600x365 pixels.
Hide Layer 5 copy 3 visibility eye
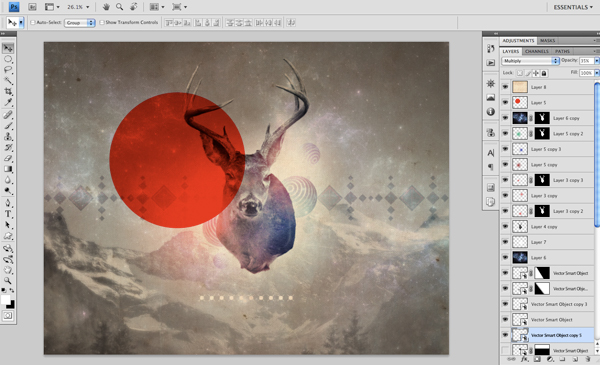point(505,149)
